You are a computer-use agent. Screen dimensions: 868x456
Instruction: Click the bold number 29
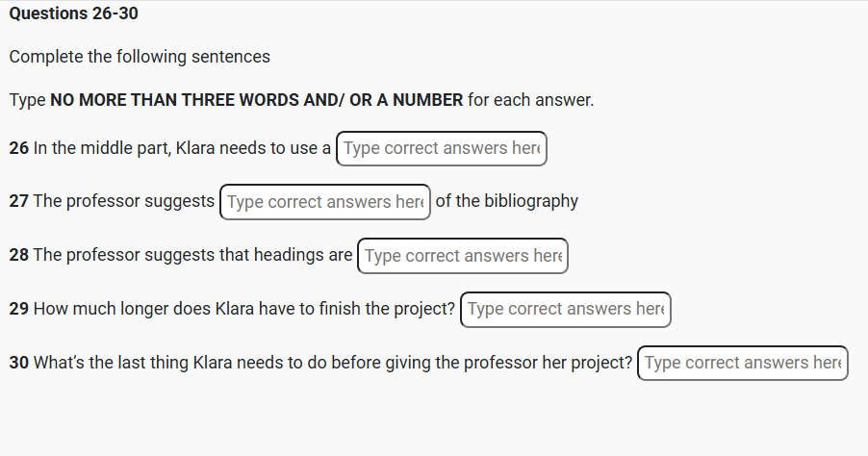click(x=19, y=309)
